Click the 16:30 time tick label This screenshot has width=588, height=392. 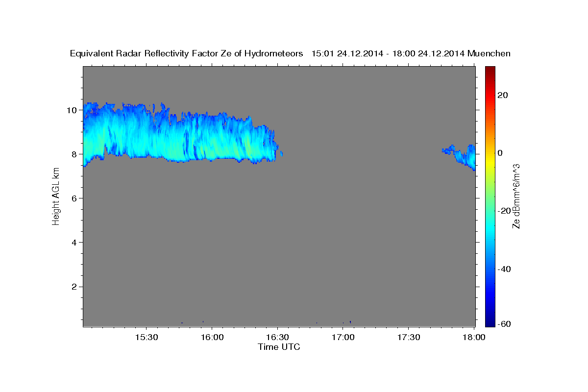pyautogui.click(x=277, y=338)
